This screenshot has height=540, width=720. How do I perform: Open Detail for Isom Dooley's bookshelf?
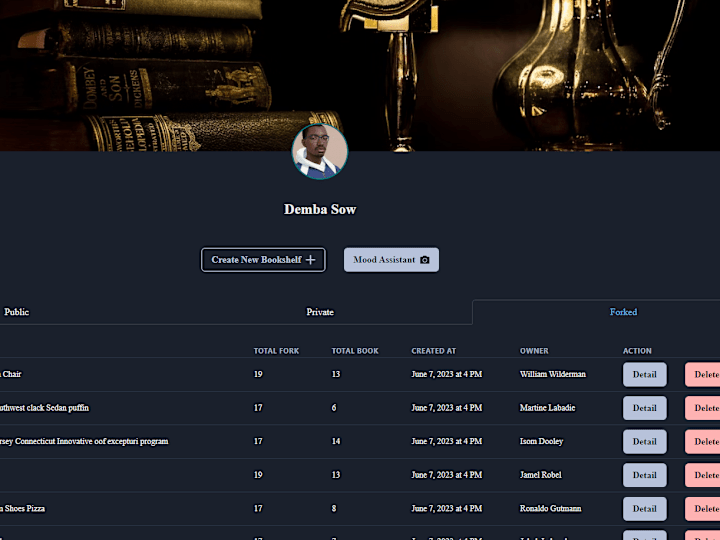pos(645,441)
